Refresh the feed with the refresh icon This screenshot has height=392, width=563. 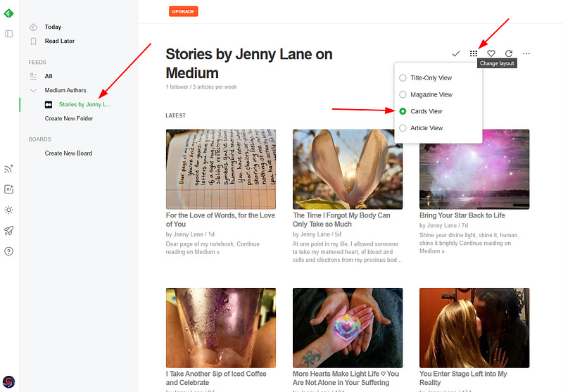pos(509,53)
